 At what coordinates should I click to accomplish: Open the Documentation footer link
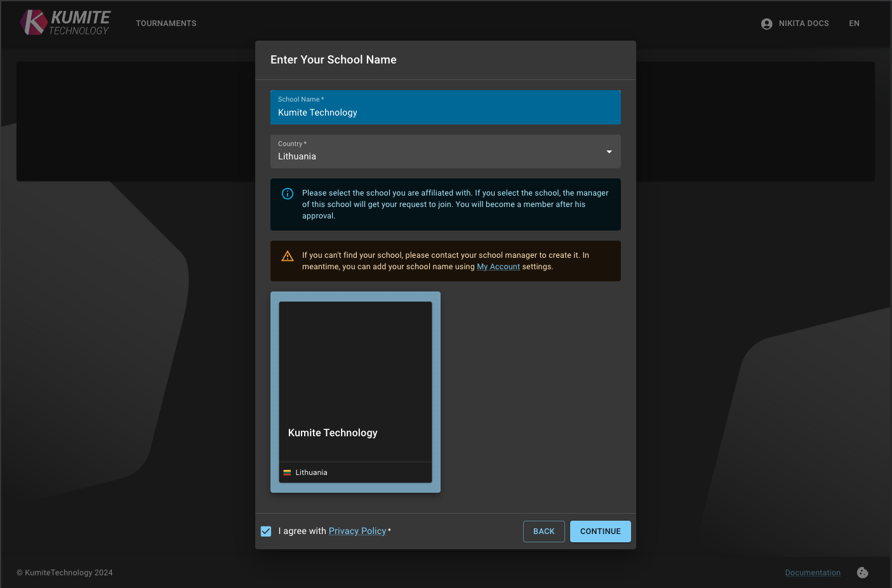[x=812, y=573]
